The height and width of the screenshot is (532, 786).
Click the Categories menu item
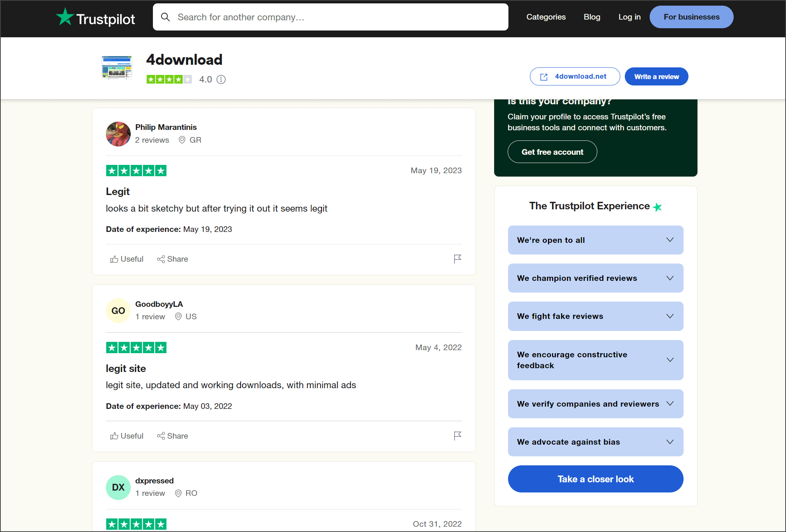pyautogui.click(x=546, y=17)
